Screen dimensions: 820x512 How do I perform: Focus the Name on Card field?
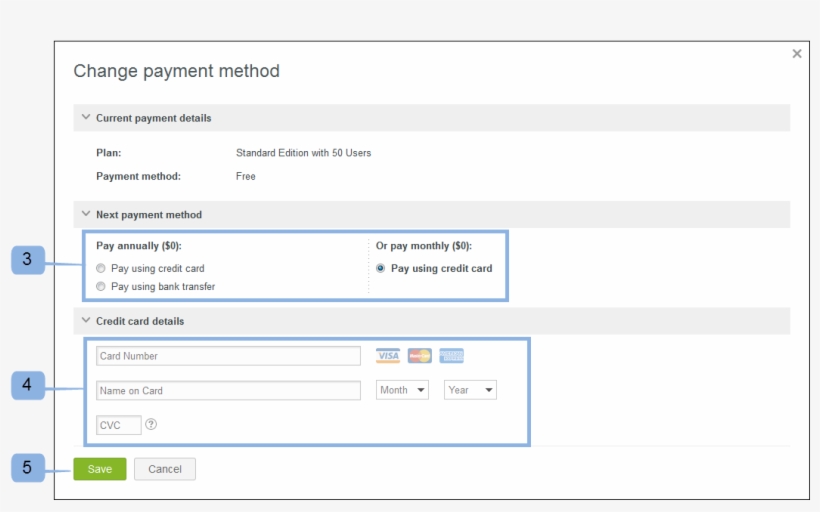click(x=229, y=391)
